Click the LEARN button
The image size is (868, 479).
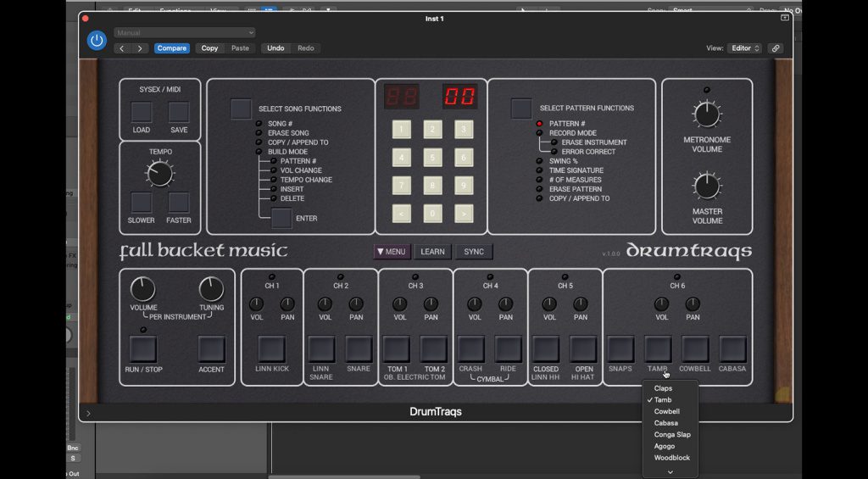(x=432, y=252)
